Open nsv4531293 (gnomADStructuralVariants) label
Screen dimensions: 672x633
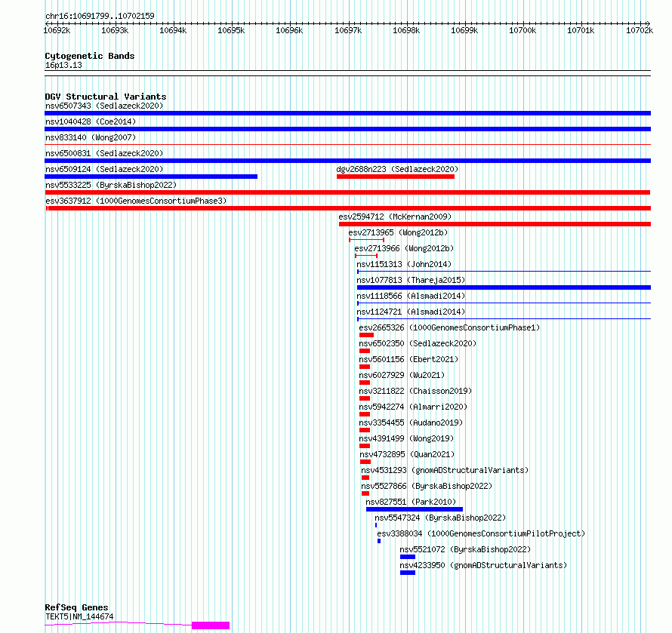pyautogui.click(x=445, y=470)
